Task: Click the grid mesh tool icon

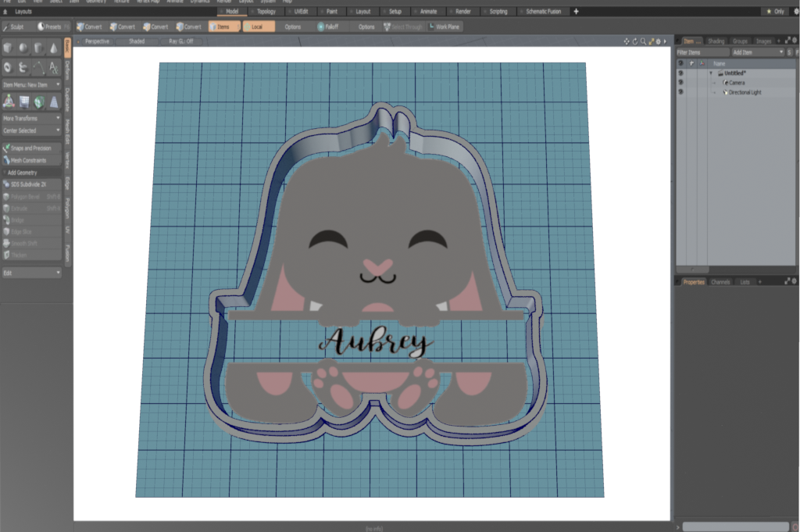Action: pos(24,102)
